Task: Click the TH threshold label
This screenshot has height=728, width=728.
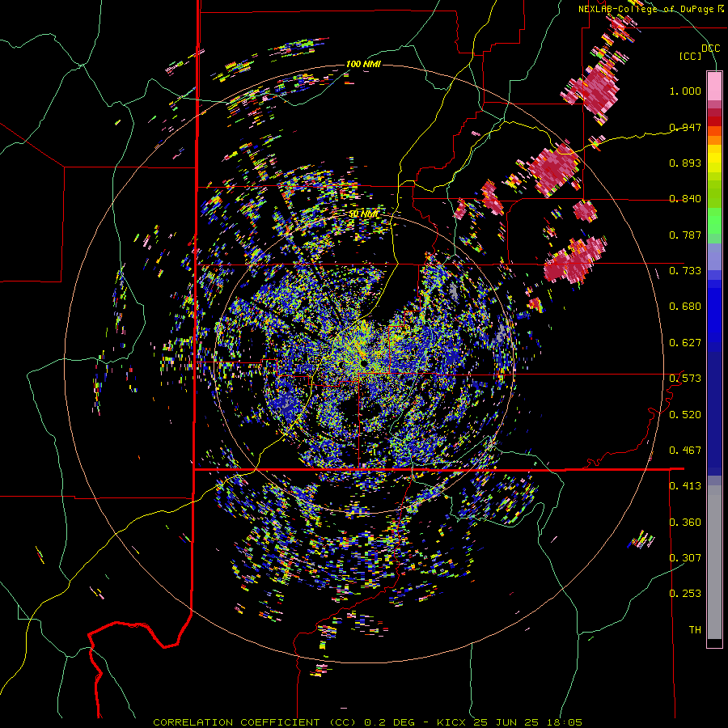Action: coord(695,630)
